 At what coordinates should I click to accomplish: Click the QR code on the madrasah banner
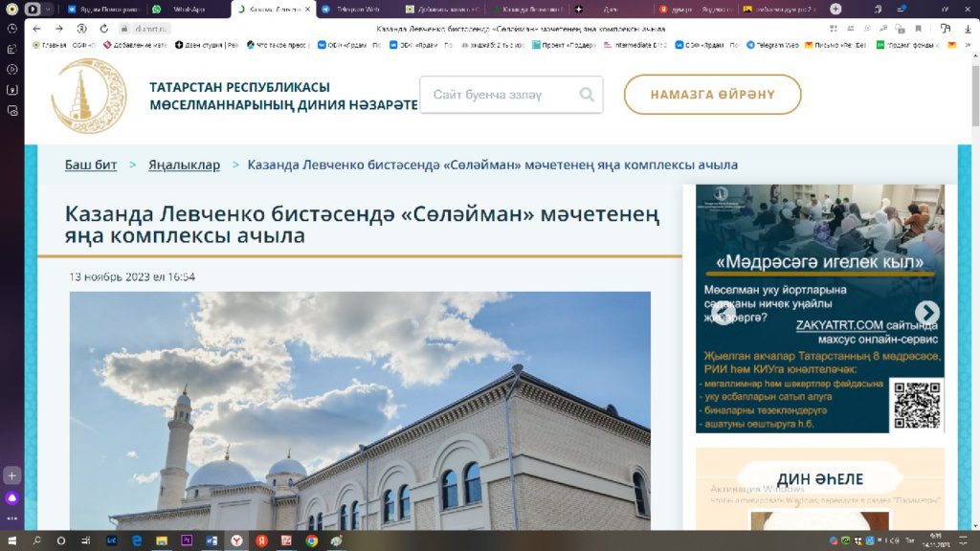click(916, 406)
